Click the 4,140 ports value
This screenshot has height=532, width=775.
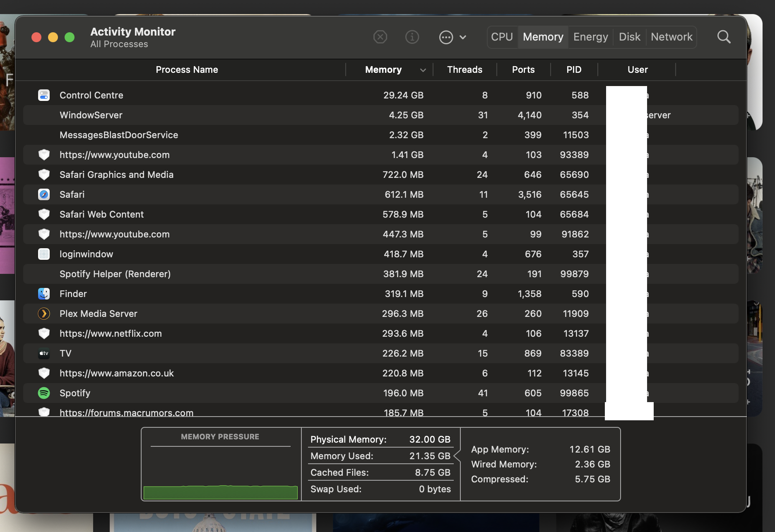530,115
